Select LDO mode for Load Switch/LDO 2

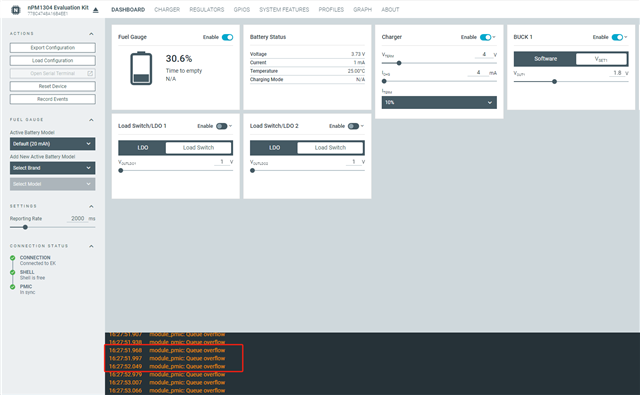click(x=274, y=148)
